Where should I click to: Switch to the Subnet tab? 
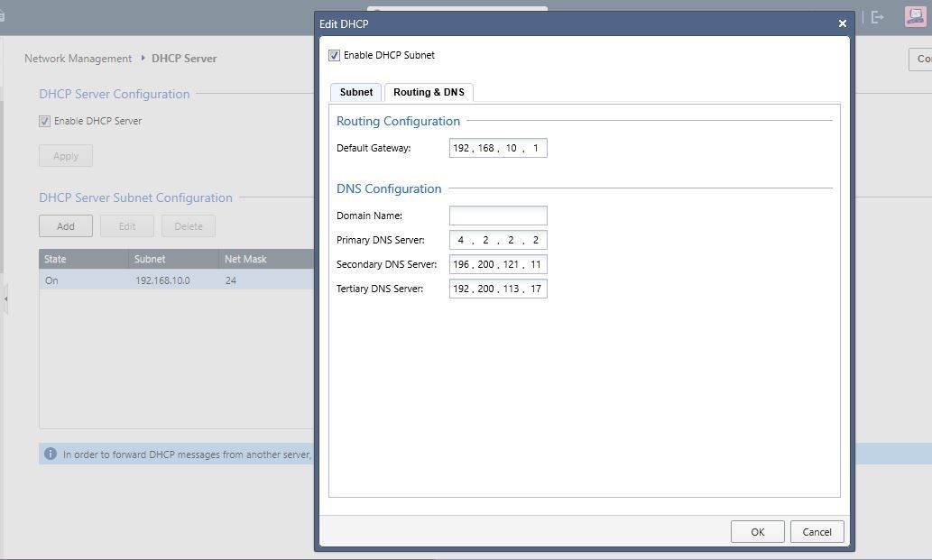point(356,92)
